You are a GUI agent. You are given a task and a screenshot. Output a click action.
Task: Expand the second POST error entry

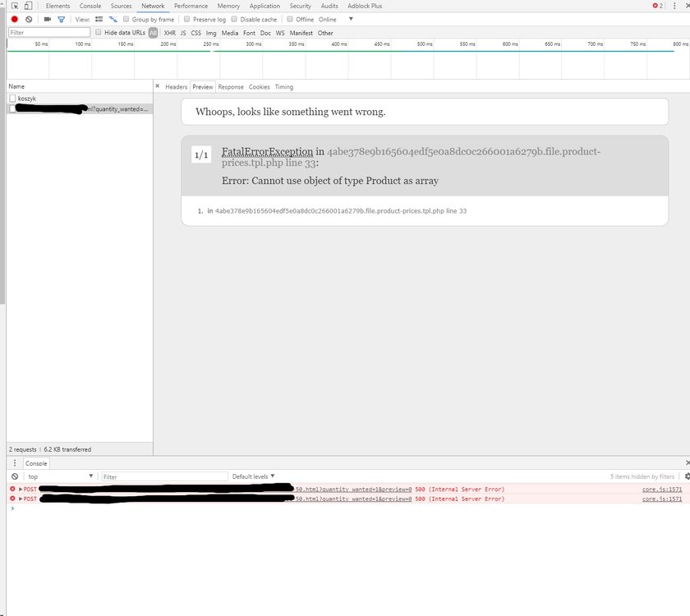click(21, 499)
